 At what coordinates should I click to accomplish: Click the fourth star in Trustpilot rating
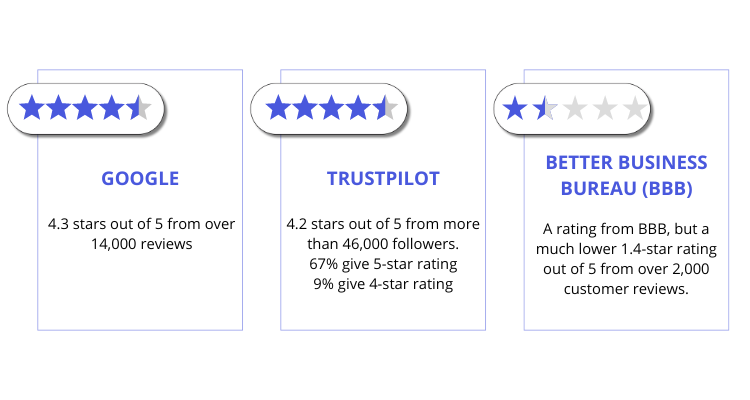[x=359, y=108]
